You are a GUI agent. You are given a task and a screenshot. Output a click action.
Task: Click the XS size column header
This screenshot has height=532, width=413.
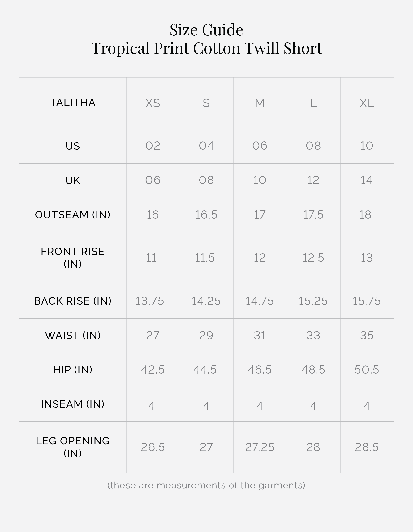coord(153,103)
